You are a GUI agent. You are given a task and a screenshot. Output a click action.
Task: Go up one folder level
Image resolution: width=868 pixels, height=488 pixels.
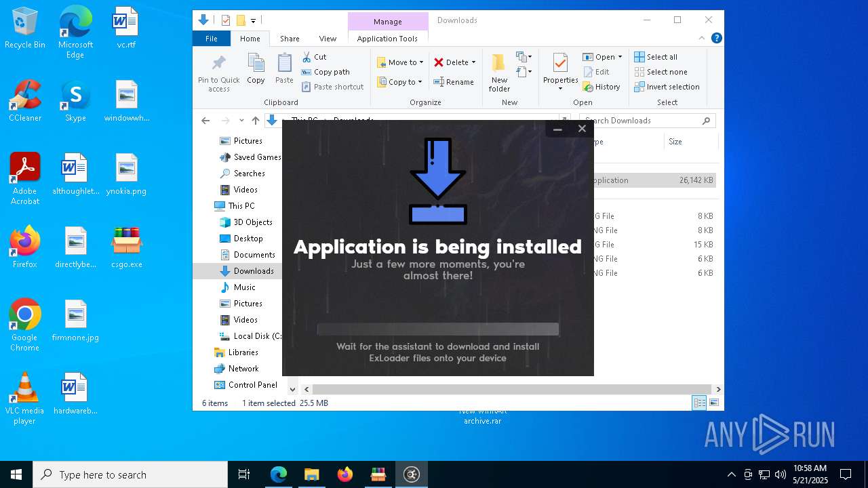point(255,121)
